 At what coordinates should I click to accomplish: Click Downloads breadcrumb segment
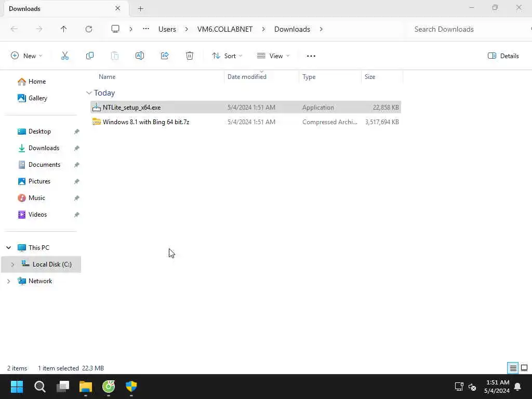(x=292, y=29)
